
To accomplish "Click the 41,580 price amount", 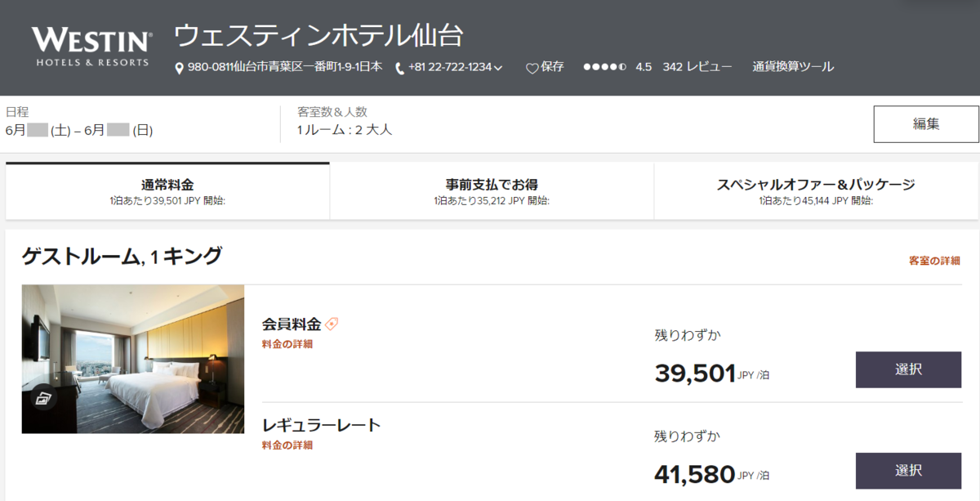I will (x=695, y=474).
